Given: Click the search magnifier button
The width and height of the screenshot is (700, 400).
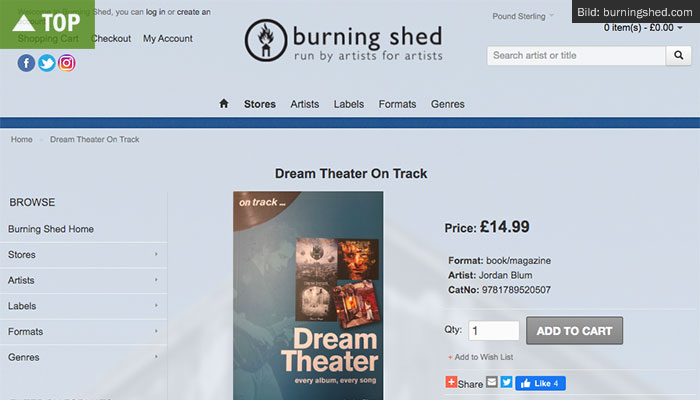Looking at the screenshot, I should (679, 55).
